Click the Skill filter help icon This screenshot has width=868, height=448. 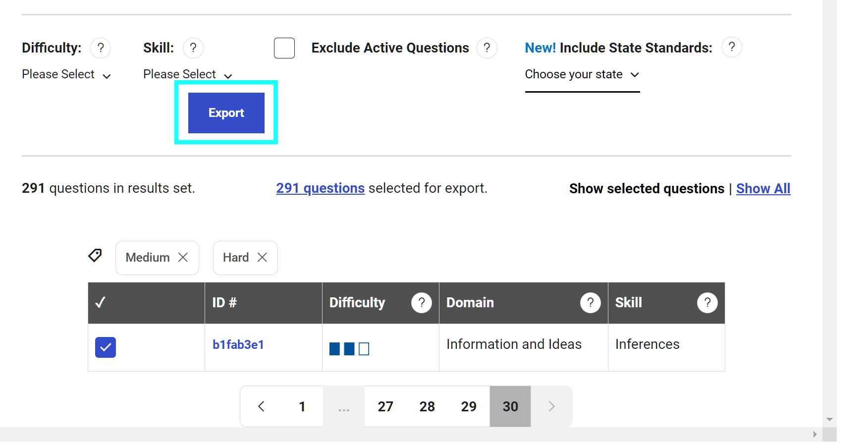pos(193,48)
